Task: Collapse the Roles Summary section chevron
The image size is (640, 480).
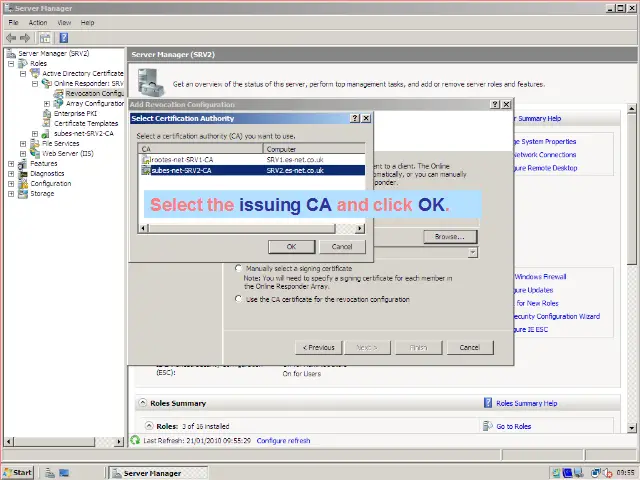Action: pyautogui.click(x=142, y=402)
